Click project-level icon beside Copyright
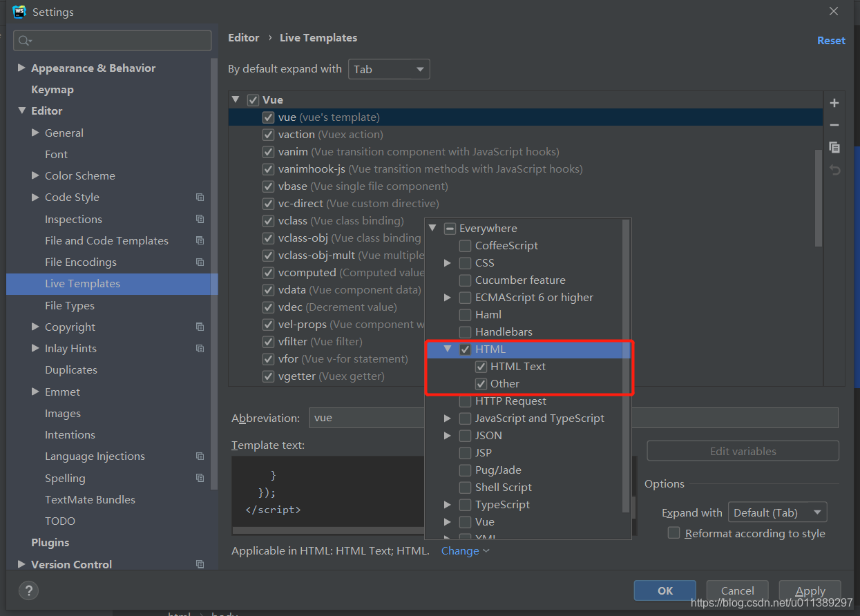860x616 pixels. pyautogui.click(x=200, y=327)
